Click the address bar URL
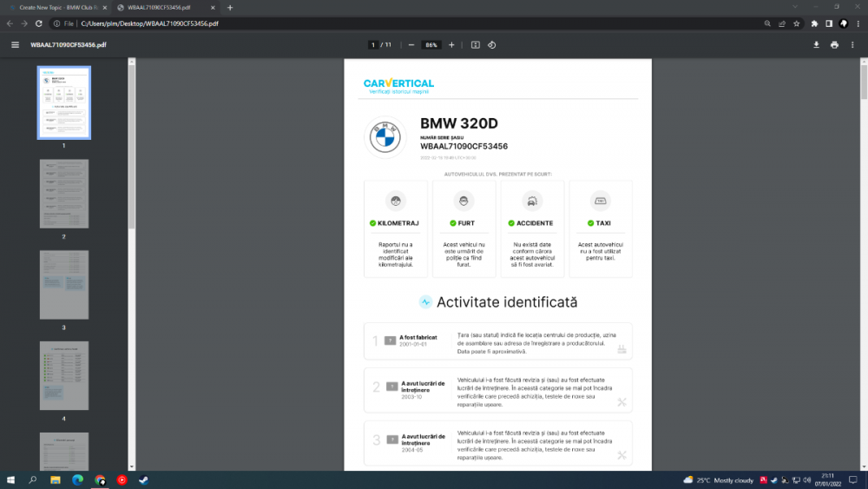Image resolution: width=868 pixels, height=489 pixels. [149, 23]
